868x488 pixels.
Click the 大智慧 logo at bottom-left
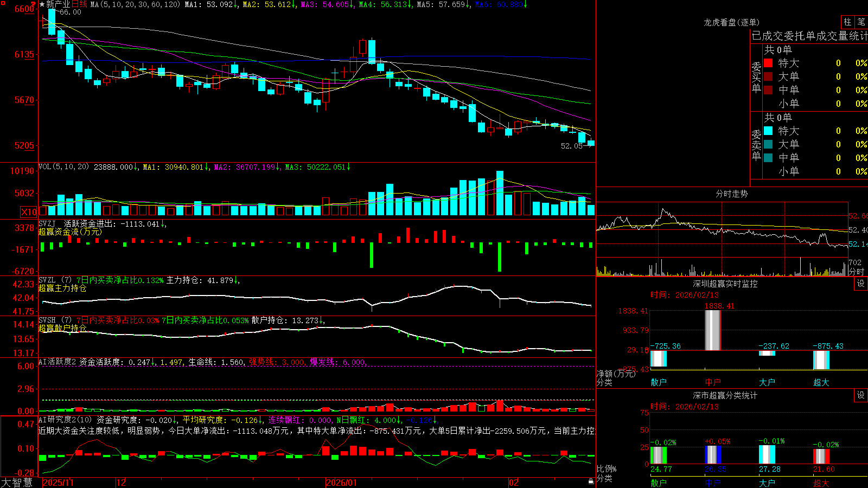(17, 482)
